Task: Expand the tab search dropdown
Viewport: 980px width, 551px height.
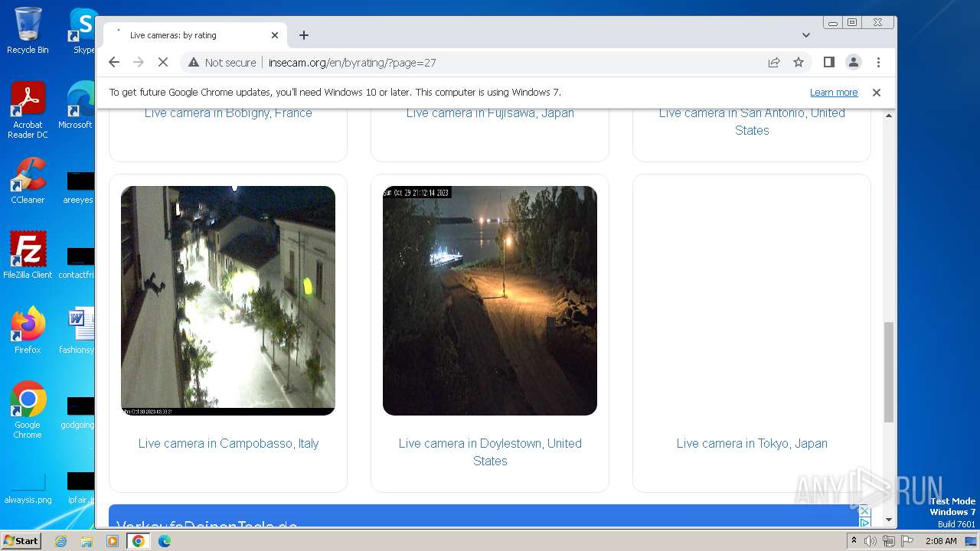Action: (x=806, y=35)
